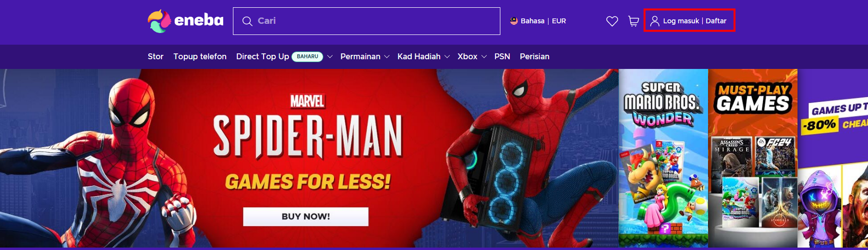
Task: Select the Perisian menu item
Action: tap(534, 56)
